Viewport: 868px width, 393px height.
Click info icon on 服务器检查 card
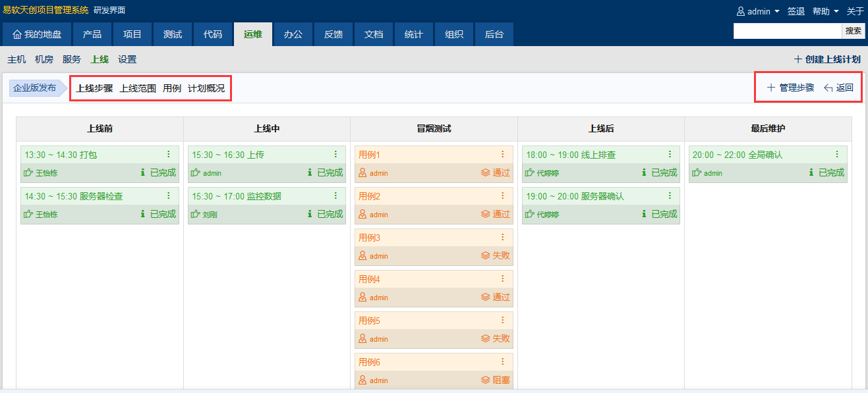142,214
